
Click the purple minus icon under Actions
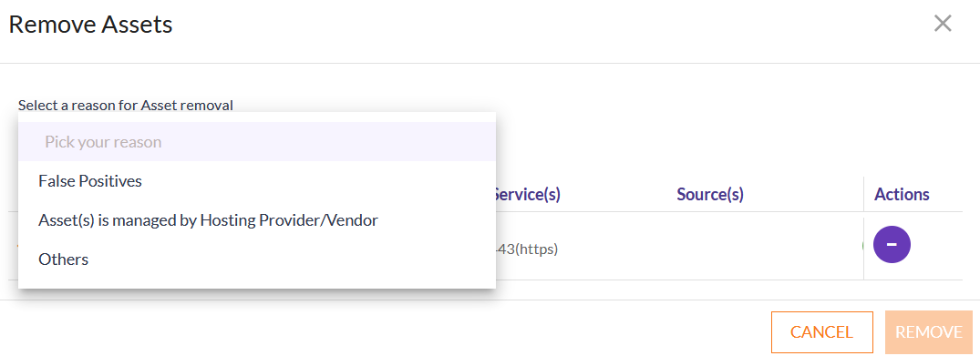tap(892, 244)
